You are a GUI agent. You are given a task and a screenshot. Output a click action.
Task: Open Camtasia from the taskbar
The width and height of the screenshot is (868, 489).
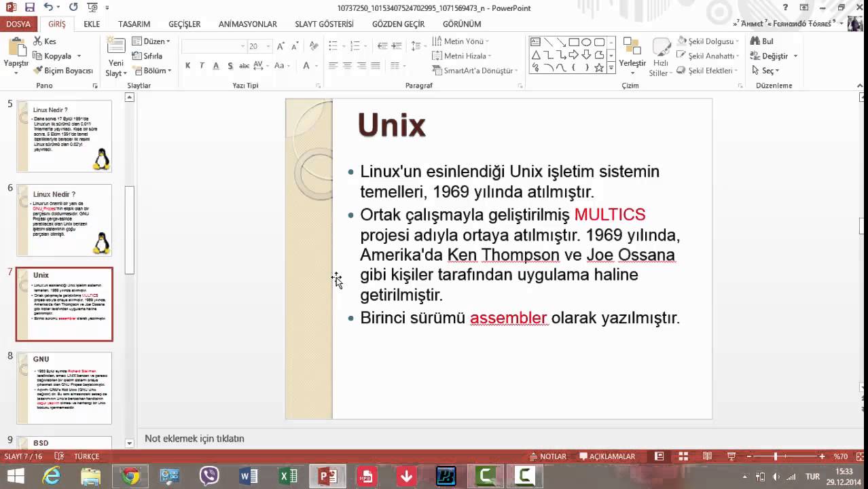(486, 476)
